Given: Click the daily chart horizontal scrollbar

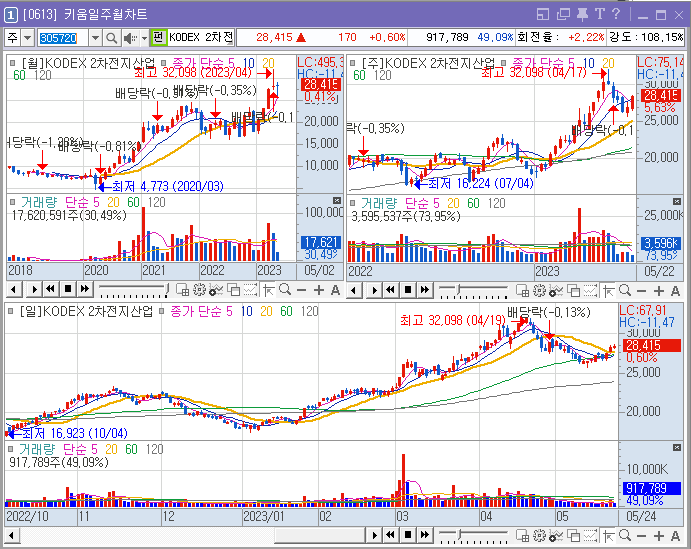Looking at the screenshot, I should (x=192, y=535).
